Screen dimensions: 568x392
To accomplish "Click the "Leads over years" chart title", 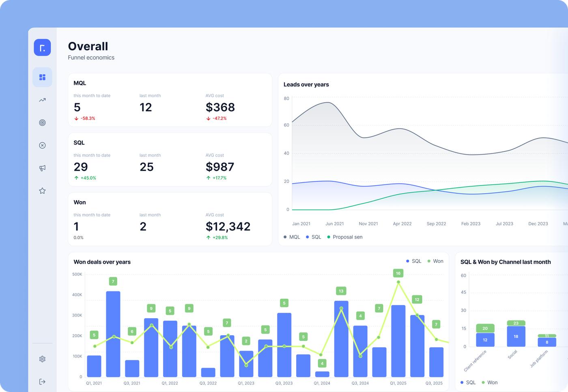I will [306, 84].
